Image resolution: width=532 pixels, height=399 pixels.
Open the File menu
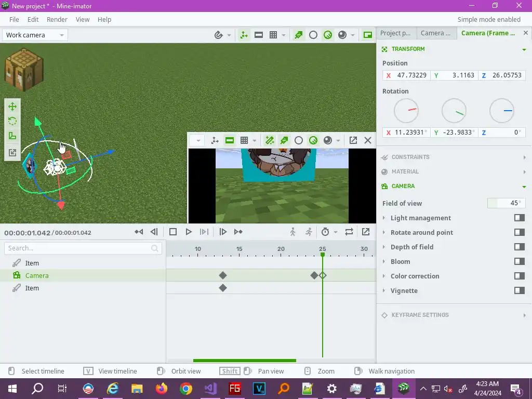click(x=14, y=20)
